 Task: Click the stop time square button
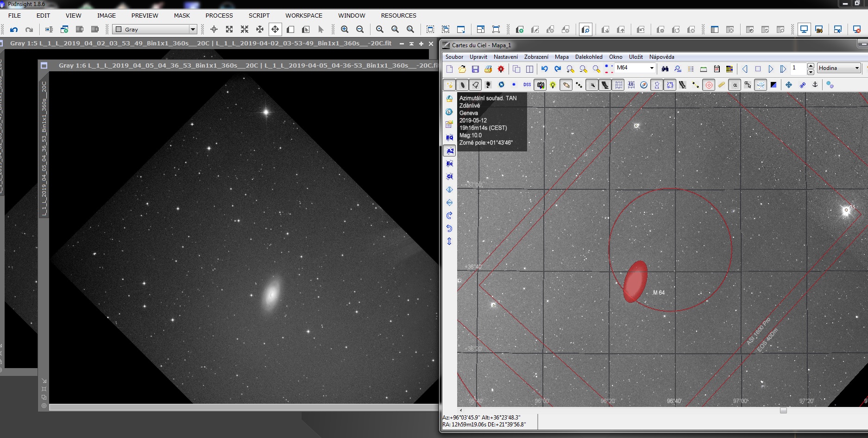click(758, 69)
